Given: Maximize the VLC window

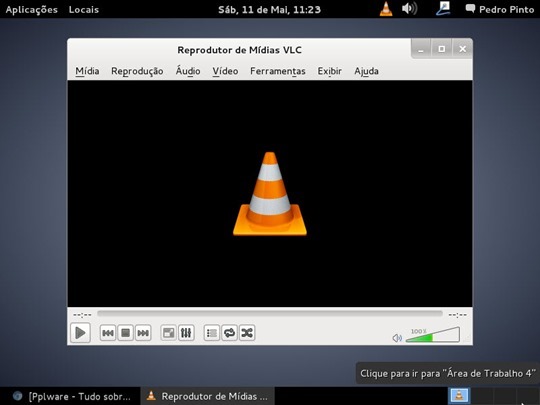Looking at the screenshot, I should coord(442,49).
